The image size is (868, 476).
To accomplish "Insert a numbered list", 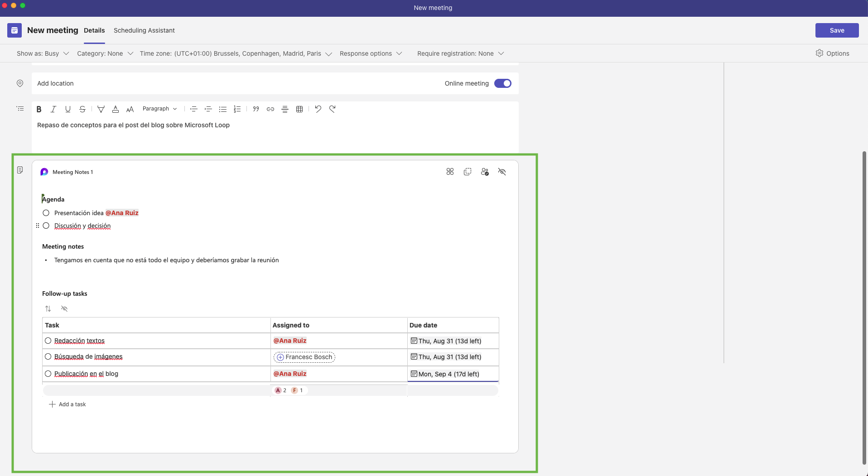I will (237, 109).
